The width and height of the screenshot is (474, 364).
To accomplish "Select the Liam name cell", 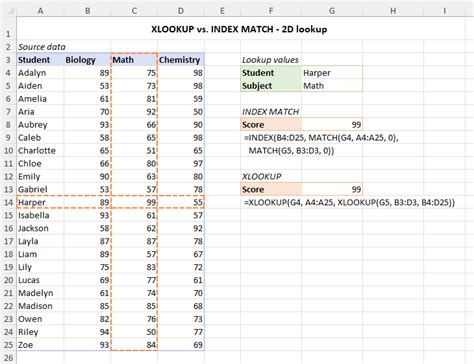I will click(40, 254).
